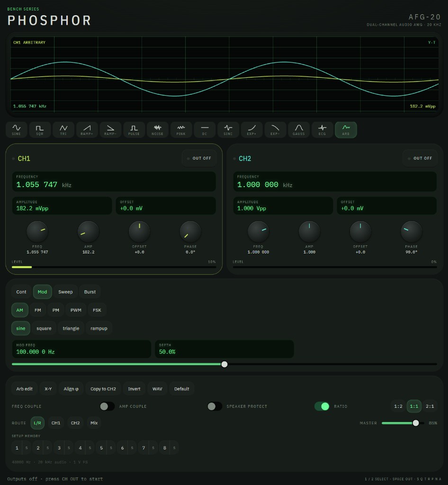Select the SINC waveform icon
Image resolution: width=448 pixels, height=485 pixels.
tap(228, 130)
